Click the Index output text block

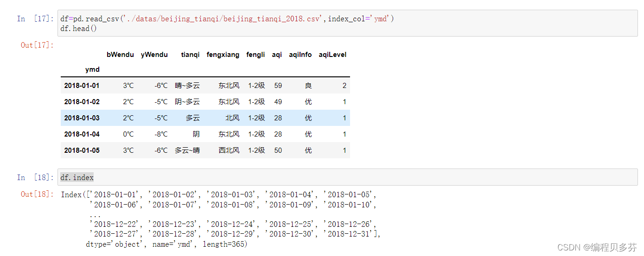click(x=221, y=219)
